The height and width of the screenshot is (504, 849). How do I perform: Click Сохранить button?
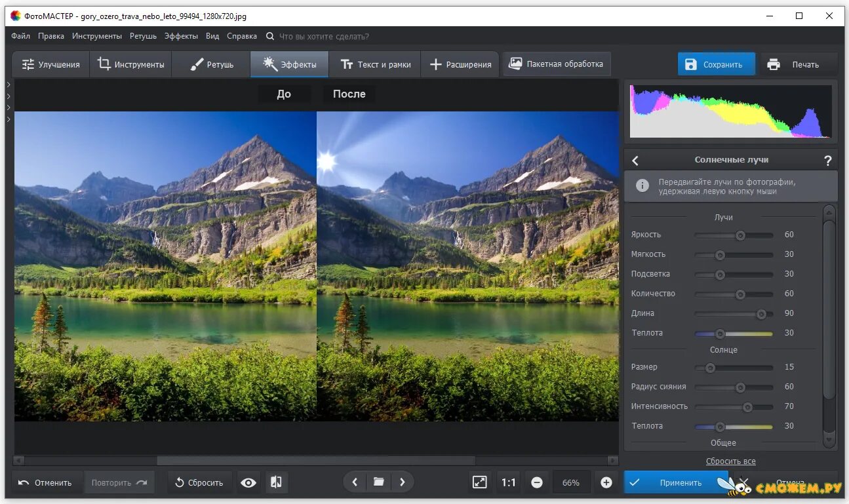point(716,64)
